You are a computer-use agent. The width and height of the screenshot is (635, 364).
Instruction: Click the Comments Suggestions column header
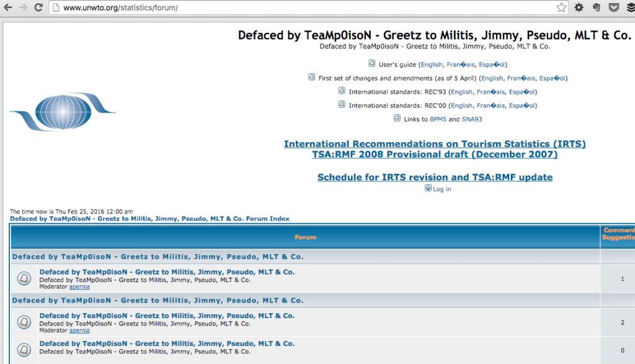pyautogui.click(x=618, y=234)
